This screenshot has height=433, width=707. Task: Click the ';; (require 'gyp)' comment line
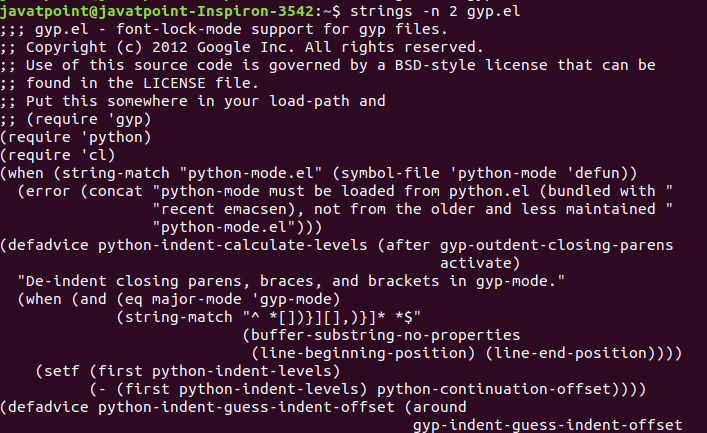[75, 120]
